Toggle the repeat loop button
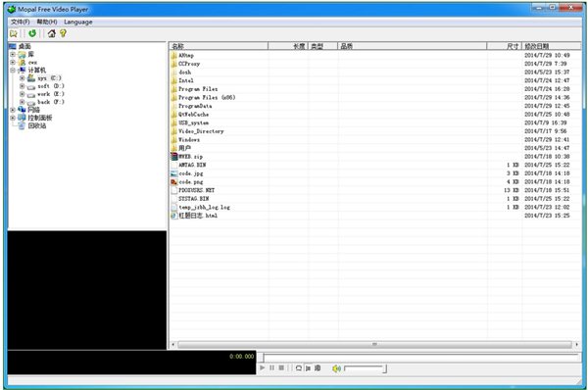The image size is (588, 390). pos(299,367)
